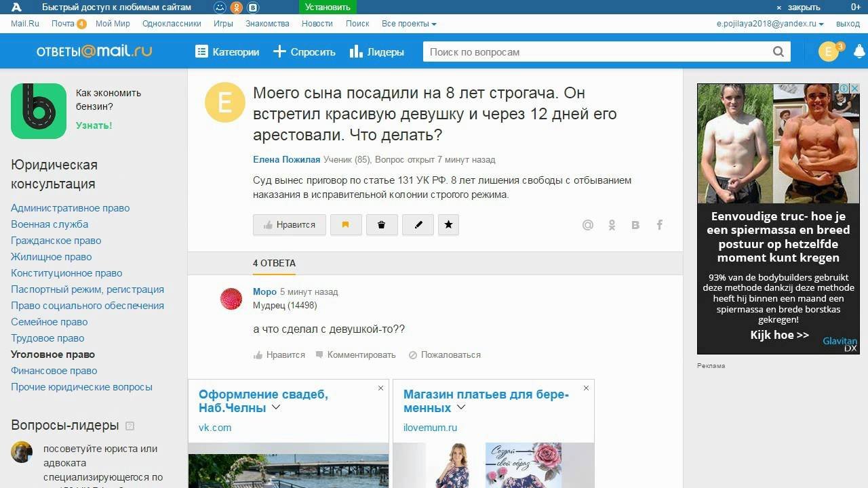Image resolution: width=868 pixels, height=488 pixels.
Task: Expand the Все проекты dropdown
Action: [x=409, y=24]
